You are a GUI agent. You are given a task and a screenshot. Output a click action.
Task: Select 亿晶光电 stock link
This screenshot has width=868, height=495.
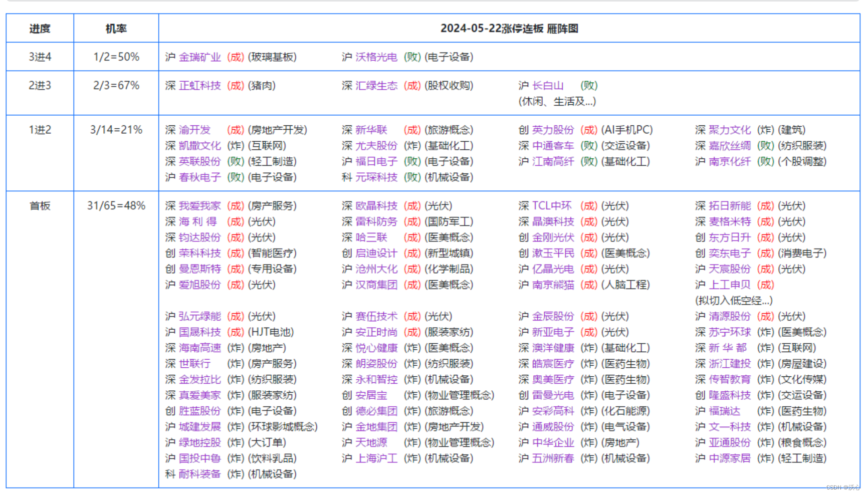(x=553, y=269)
